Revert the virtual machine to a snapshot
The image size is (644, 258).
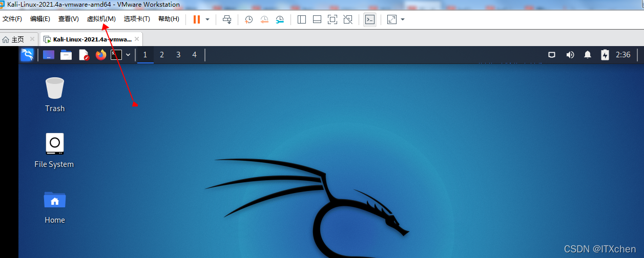point(264,19)
